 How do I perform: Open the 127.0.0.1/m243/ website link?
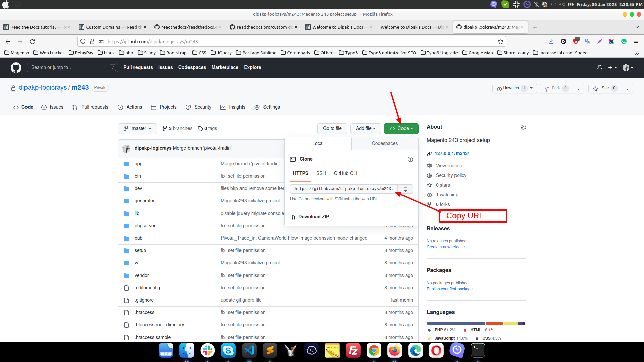451,154
